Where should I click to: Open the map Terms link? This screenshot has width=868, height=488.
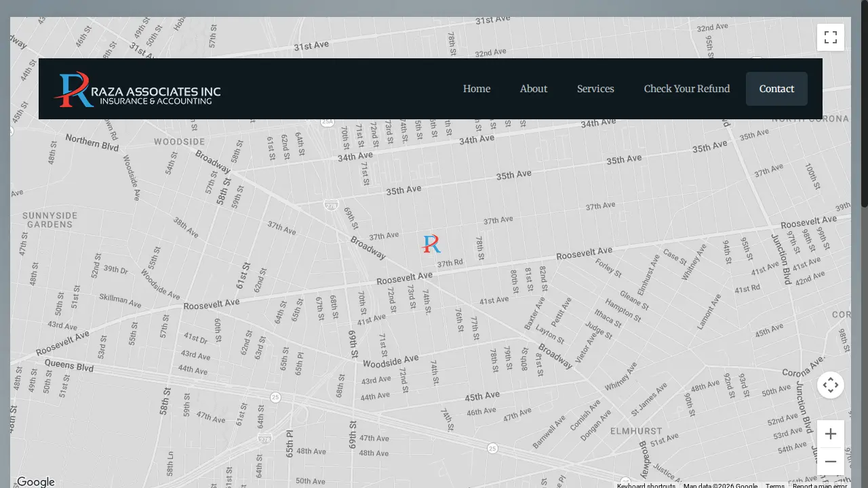pyautogui.click(x=775, y=485)
